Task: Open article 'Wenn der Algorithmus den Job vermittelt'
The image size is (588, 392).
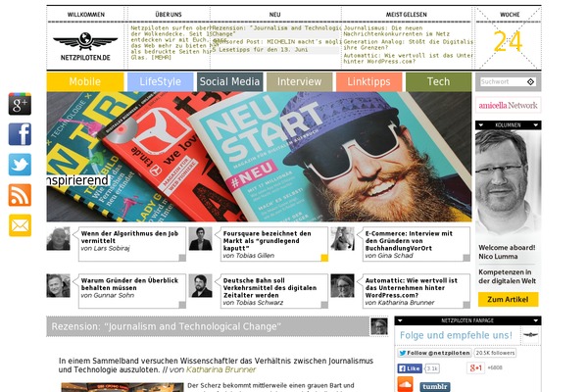Action: pyautogui.click(x=129, y=237)
